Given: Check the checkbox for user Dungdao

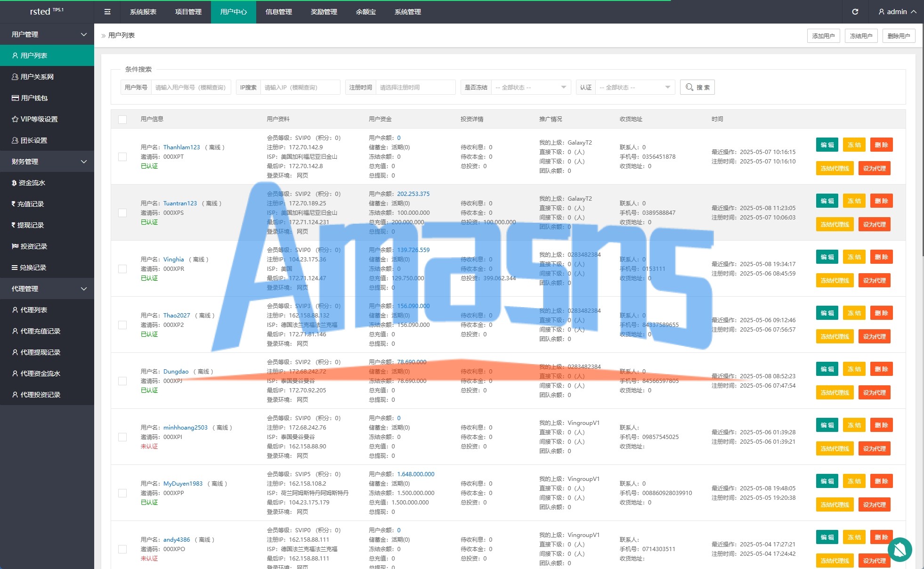Looking at the screenshot, I should tap(122, 381).
